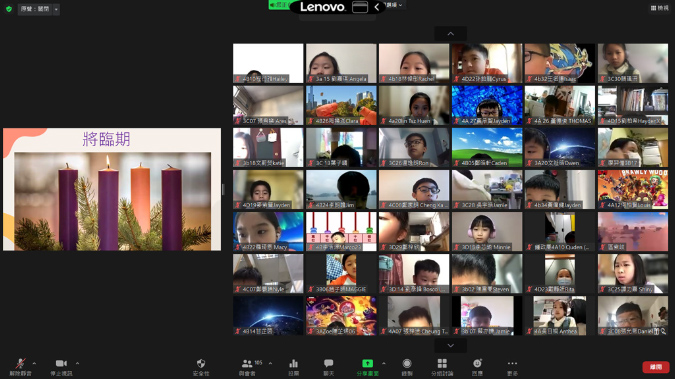
Task: Show next gallery page with down chevron
Action: tap(451, 345)
